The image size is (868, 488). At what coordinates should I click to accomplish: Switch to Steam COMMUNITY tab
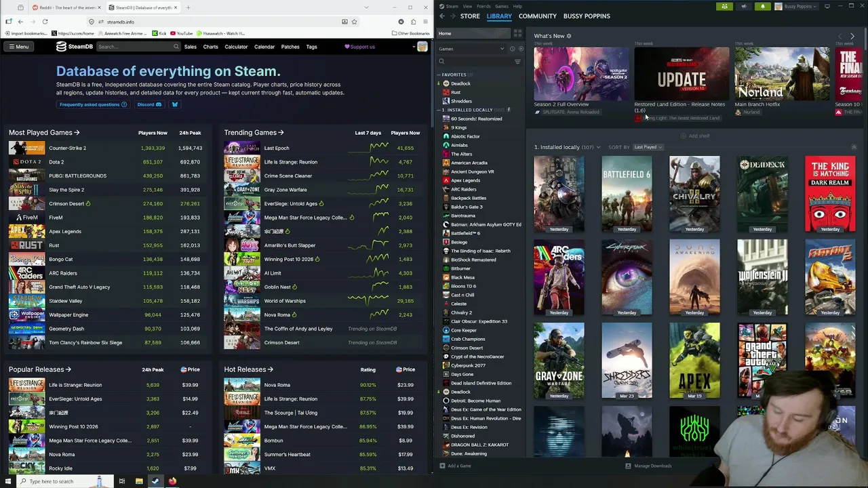click(x=538, y=16)
